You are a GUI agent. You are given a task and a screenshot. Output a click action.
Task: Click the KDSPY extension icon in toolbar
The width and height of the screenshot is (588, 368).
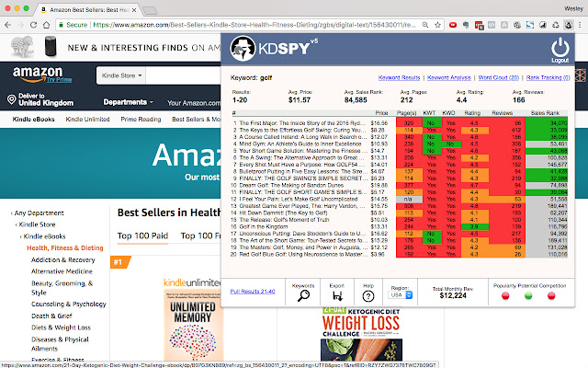(x=569, y=25)
